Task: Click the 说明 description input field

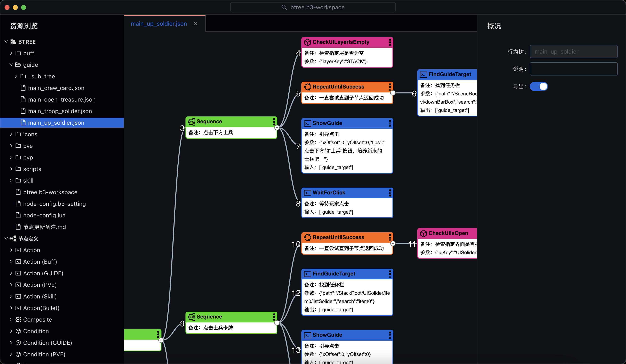Action: click(573, 69)
